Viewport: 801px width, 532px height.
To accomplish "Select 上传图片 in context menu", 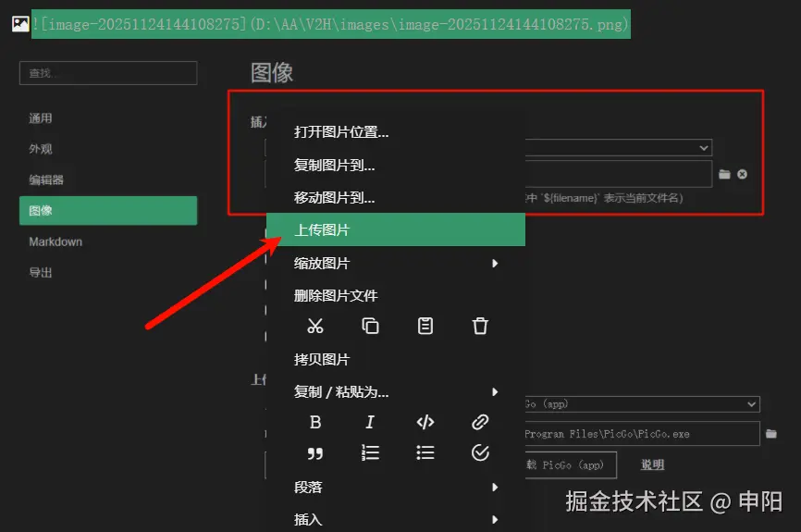I will pos(396,230).
